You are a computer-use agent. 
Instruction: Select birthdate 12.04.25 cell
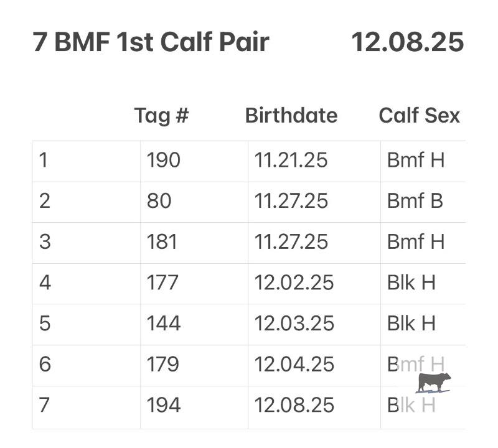pyautogui.click(x=294, y=364)
